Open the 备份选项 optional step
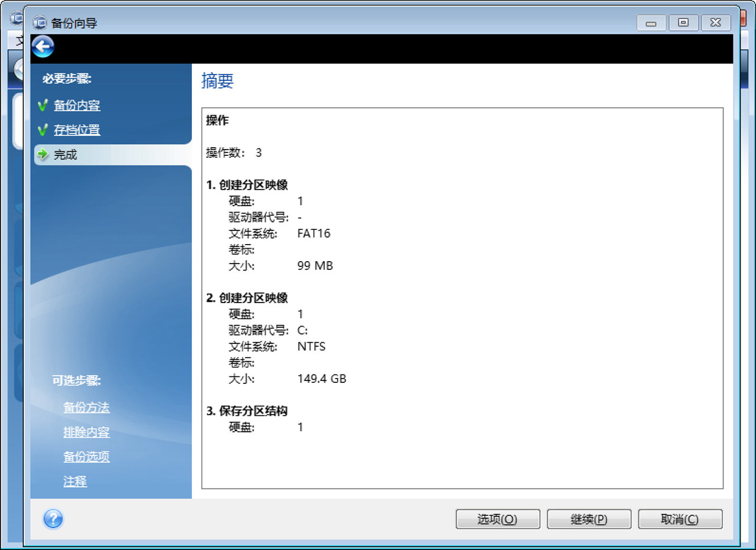The height and width of the screenshot is (550, 756). (x=87, y=457)
